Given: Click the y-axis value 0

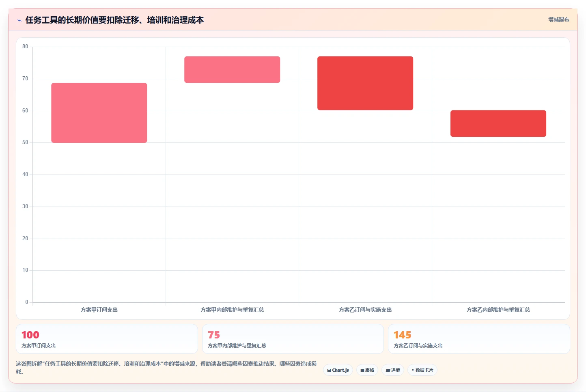Looking at the screenshot, I should coord(27,302).
